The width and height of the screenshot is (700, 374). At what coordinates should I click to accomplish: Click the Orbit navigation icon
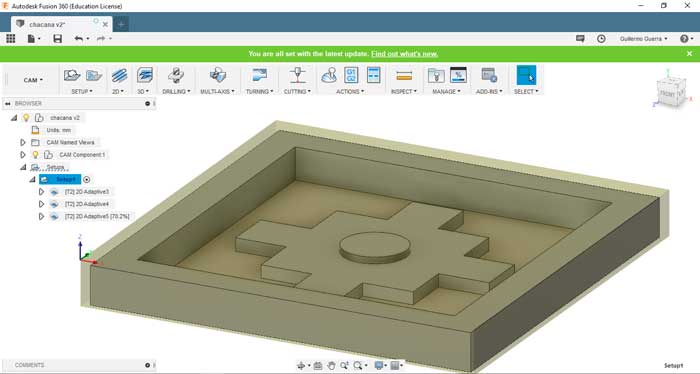tap(301, 366)
